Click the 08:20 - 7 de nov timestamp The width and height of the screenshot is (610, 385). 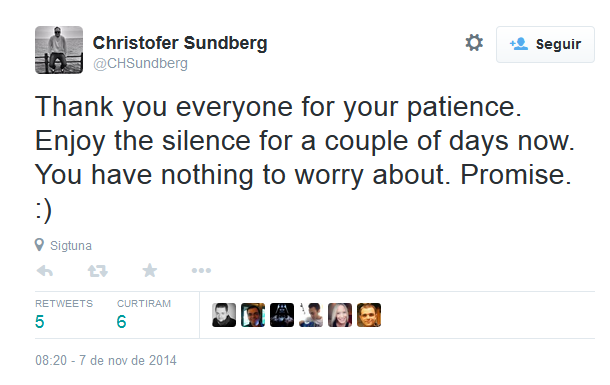tap(106, 360)
